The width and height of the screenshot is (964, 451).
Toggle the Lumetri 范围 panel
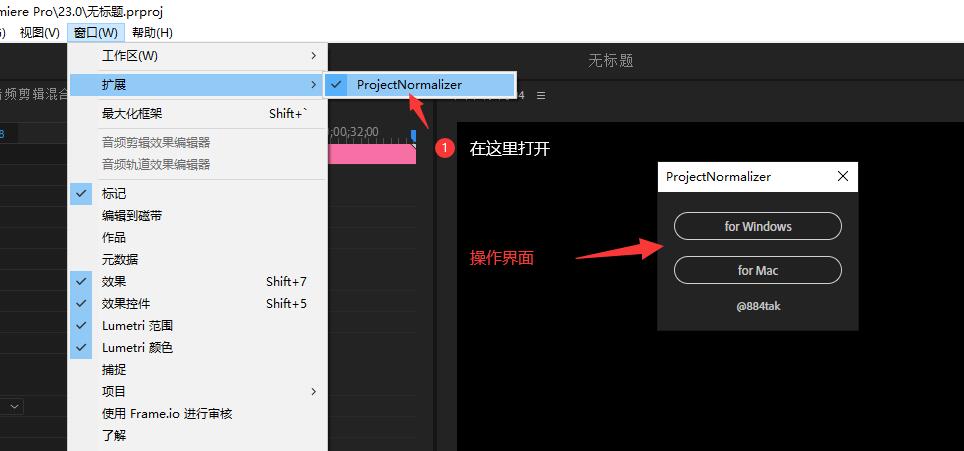pyautogui.click(x=198, y=326)
